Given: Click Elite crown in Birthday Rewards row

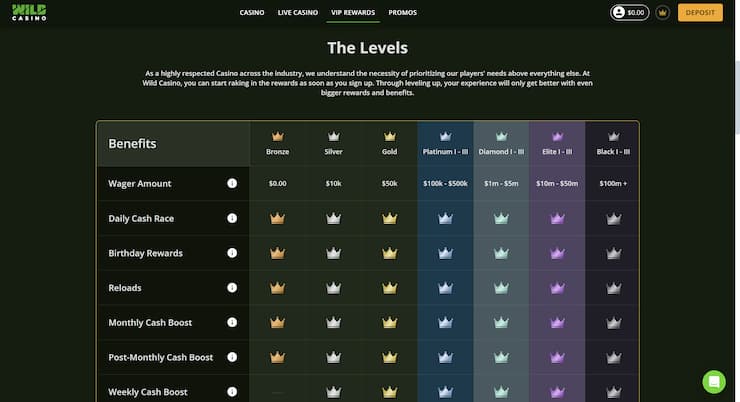Looking at the screenshot, I should pyautogui.click(x=557, y=253).
